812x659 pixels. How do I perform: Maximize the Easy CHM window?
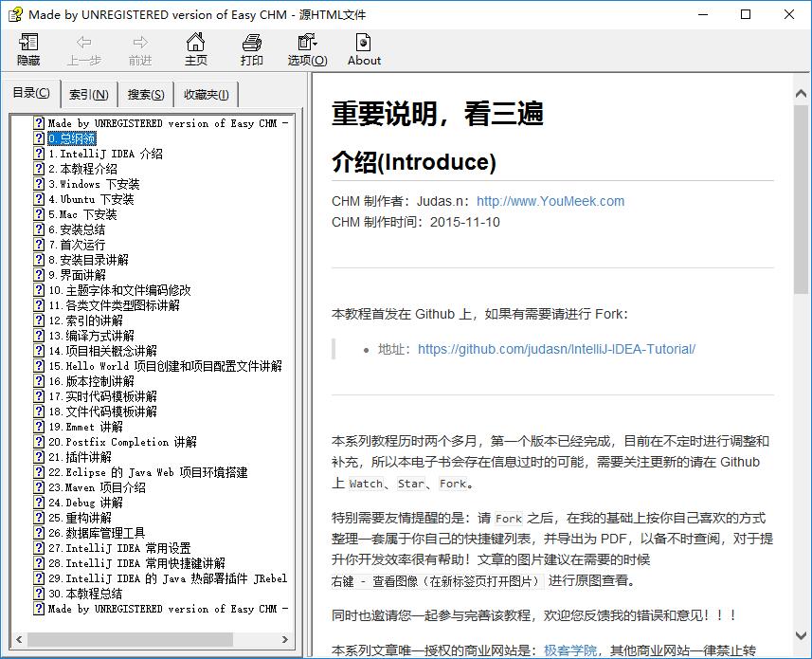tap(746, 14)
